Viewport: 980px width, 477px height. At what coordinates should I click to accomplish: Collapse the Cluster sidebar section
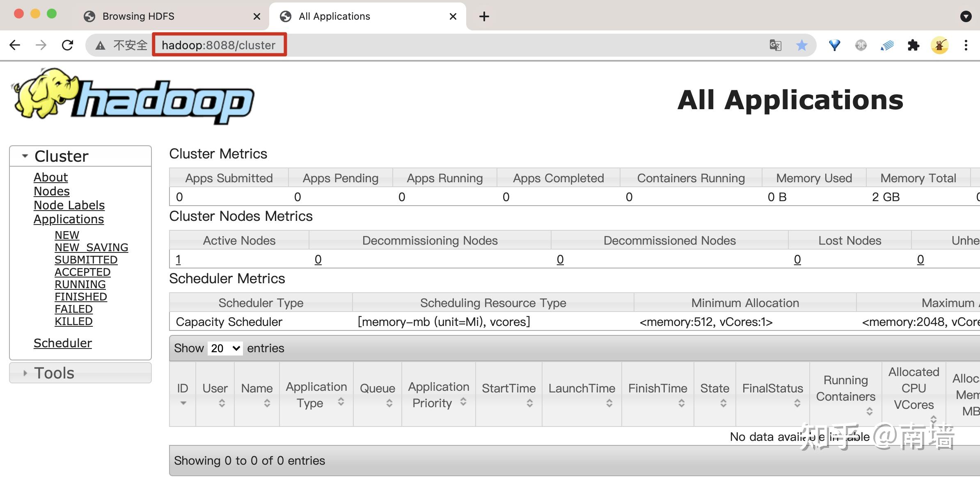[24, 155]
